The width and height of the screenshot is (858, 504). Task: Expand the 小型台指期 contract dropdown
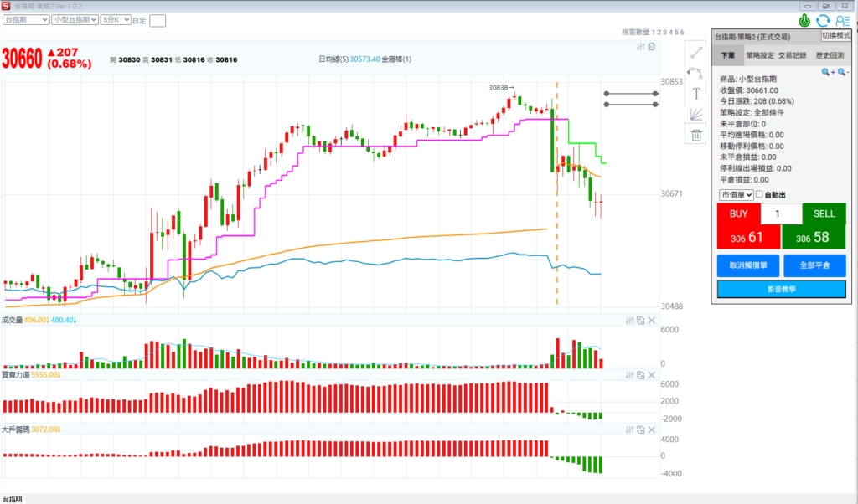pyautogui.click(x=74, y=19)
